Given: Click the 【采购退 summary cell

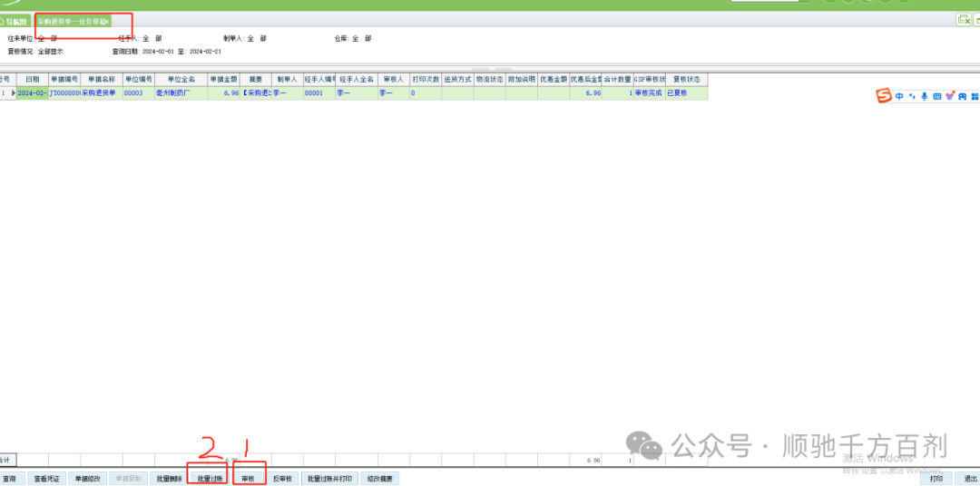Looking at the screenshot, I should point(255,92).
